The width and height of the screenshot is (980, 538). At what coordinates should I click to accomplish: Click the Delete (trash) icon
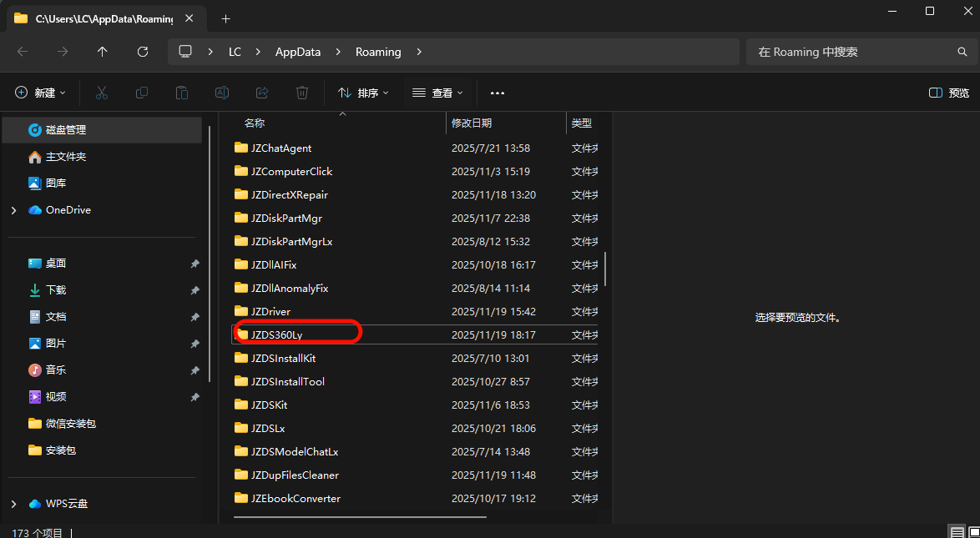point(301,93)
